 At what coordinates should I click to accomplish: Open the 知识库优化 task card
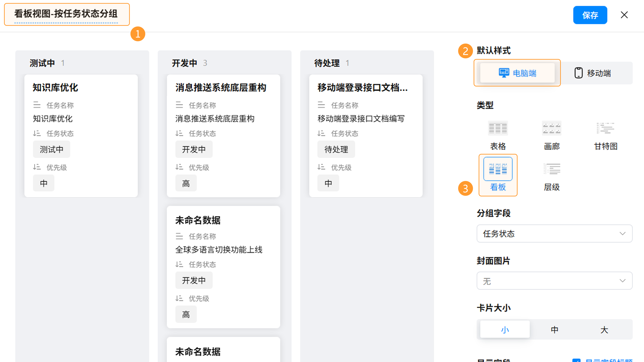coord(56,88)
